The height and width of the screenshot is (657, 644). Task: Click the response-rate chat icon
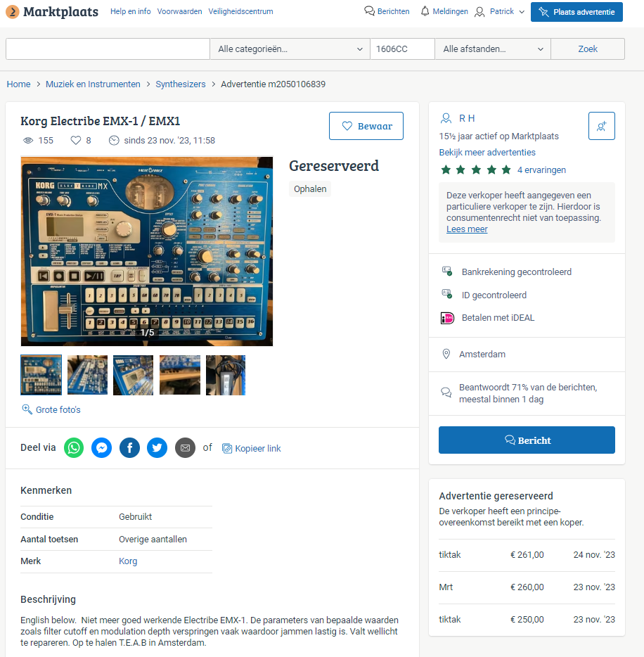click(x=446, y=393)
